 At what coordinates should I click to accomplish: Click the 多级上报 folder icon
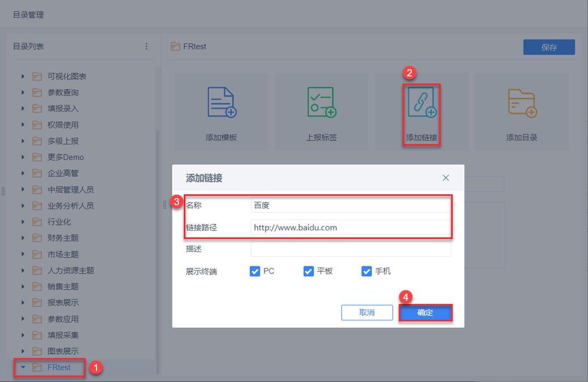click(x=37, y=141)
